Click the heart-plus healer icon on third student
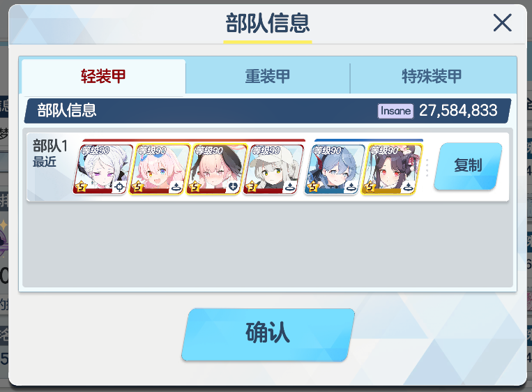Screen dimensions: 532x392 (x=233, y=187)
